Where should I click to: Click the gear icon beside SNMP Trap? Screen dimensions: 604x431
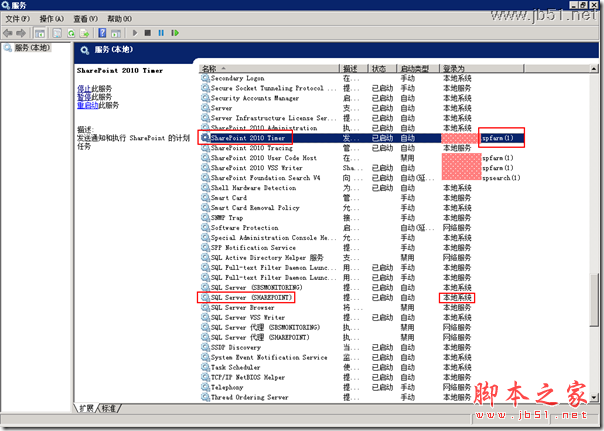pyautogui.click(x=205, y=218)
